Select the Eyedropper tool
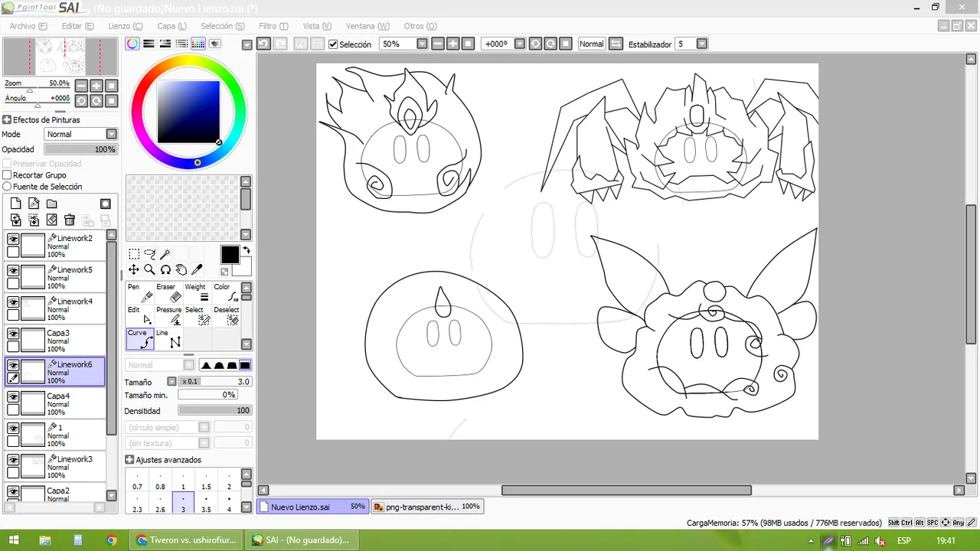980x551 pixels. [x=197, y=269]
